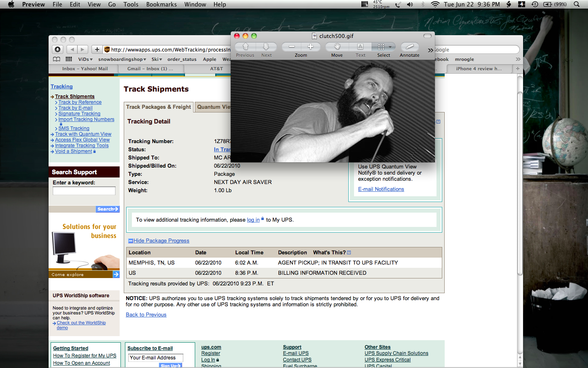Switch to the Inbox - Yahoo! Mail tab

(x=83, y=69)
